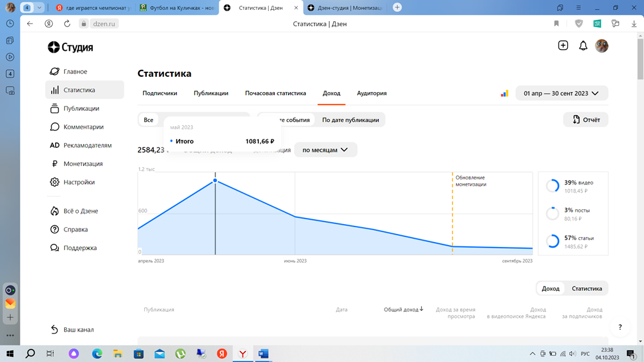Open the browser history clock icon
The height and width of the screenshot is (362, 644).
click(x=11, y=24)
